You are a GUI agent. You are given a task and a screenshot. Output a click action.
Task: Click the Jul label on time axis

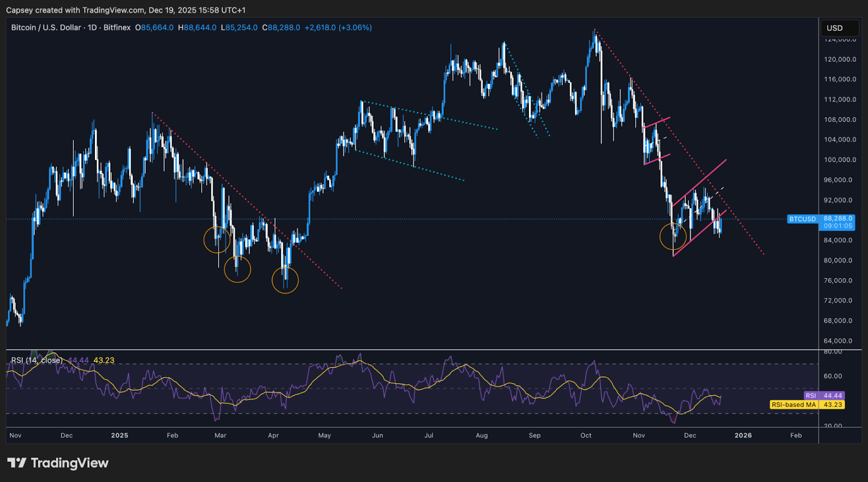click(429, 435)
